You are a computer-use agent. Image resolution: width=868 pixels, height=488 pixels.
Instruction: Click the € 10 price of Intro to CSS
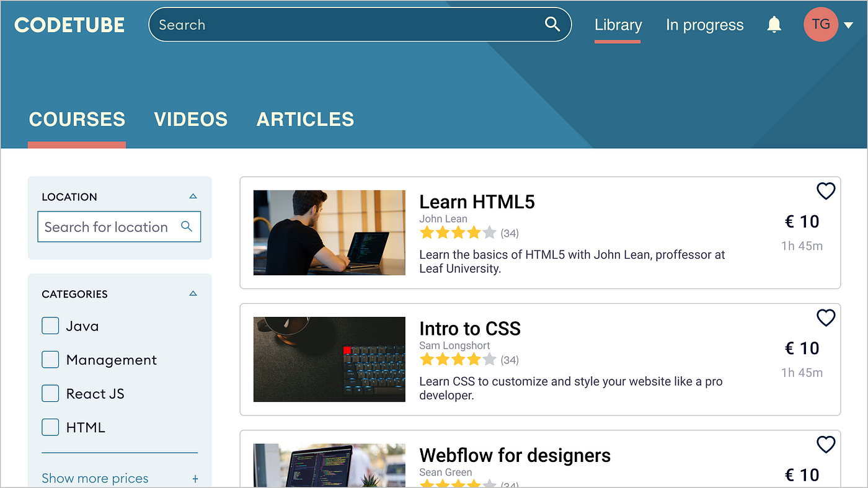[802, 348]
